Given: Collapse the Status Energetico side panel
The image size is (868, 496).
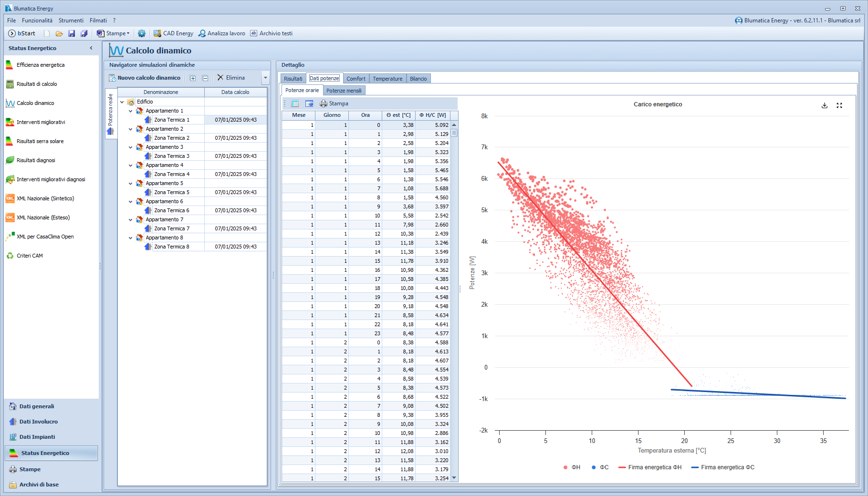Looking at the screenshot, I should pos(91,48).
